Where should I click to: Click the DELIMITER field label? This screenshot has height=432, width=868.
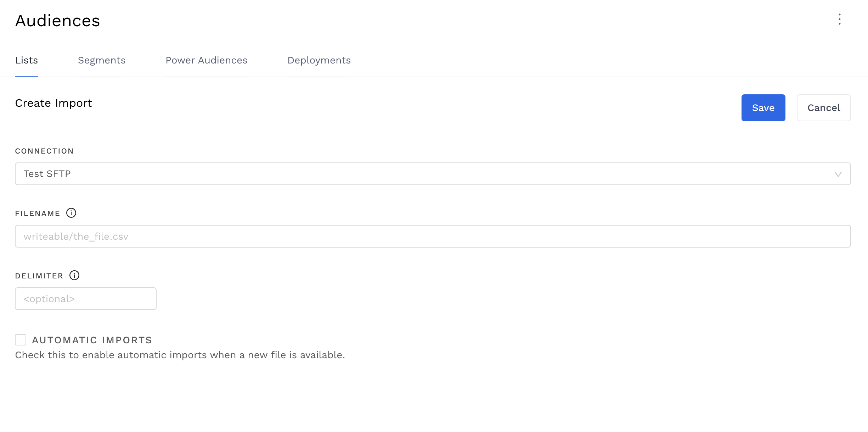(x=39, y=276)
